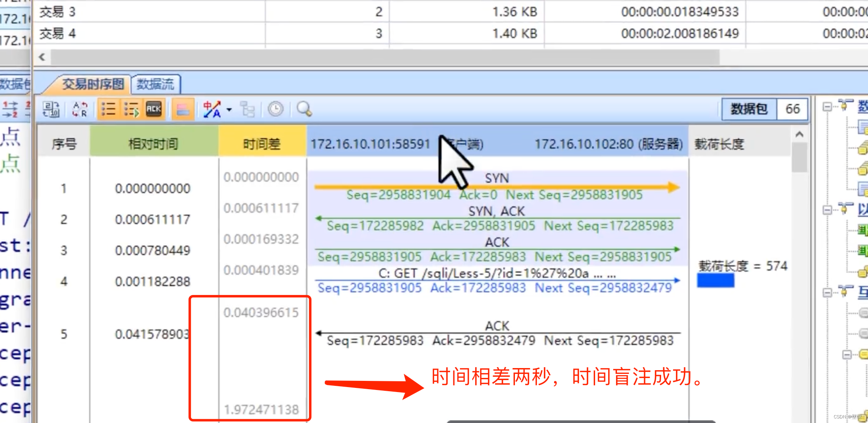Click time difference value 0.000401839

tap(261, 270)
